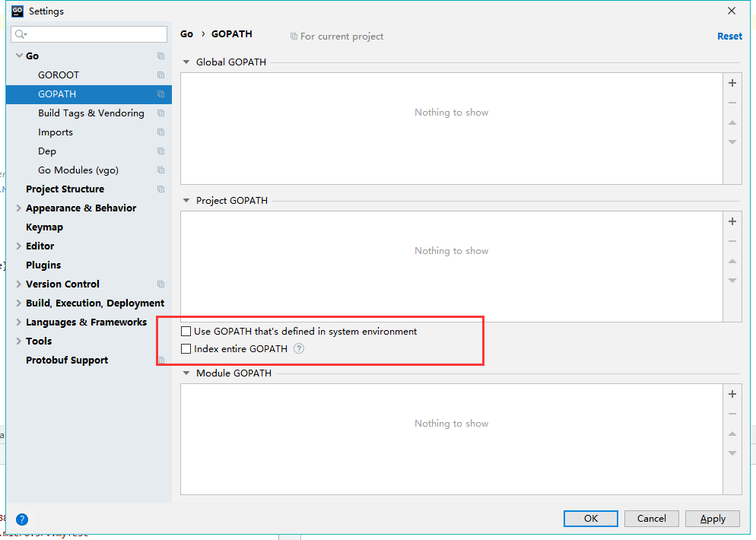This screenshot has height=540, width=756.
Task: Move Module GOPATH entry up
Action: coord(732,434)
